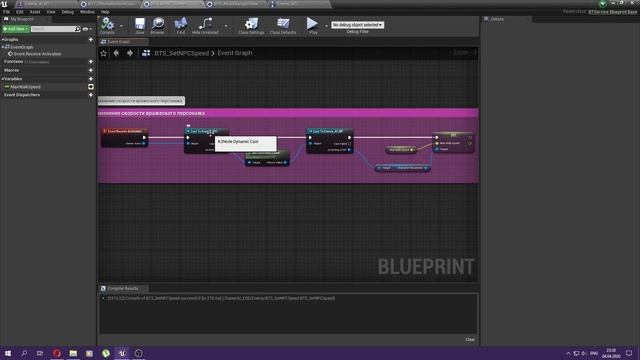Screen dimensions: 640x360
Task: Click the Find toolbar icon
Action: tap(181, 26)
